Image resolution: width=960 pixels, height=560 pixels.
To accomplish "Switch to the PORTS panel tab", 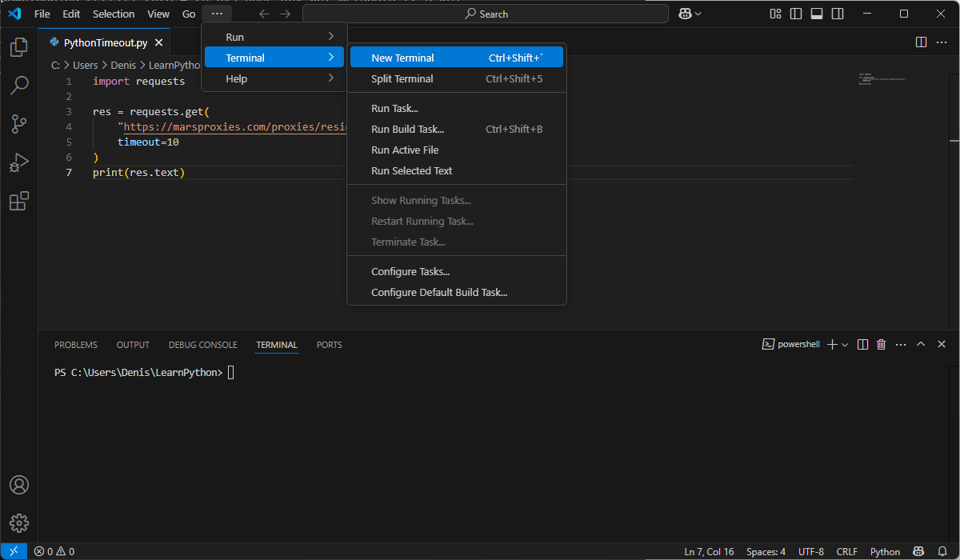I will 329,345.
